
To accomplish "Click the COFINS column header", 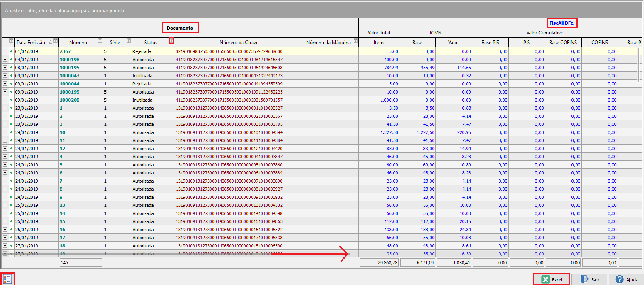I will pos(599,43).
